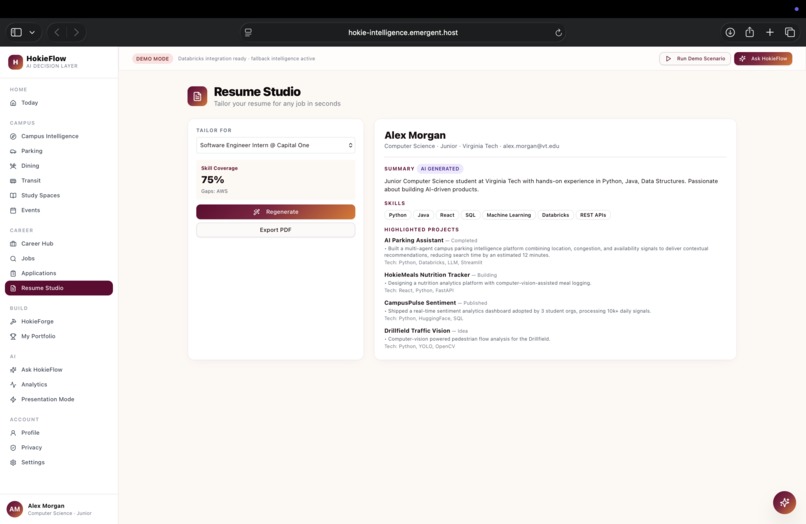Click the Today home icon in sidebar
806x524 pixels.
click(13, 103)
